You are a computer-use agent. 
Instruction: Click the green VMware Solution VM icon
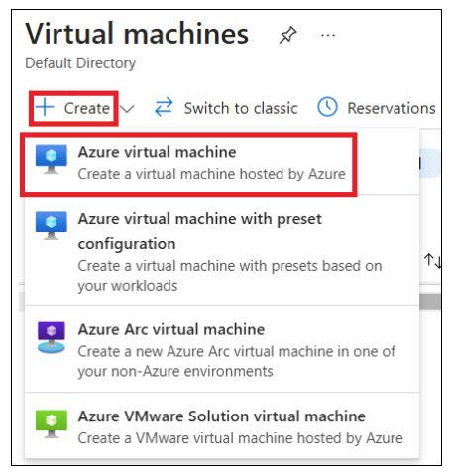click(x=52, y=423)
